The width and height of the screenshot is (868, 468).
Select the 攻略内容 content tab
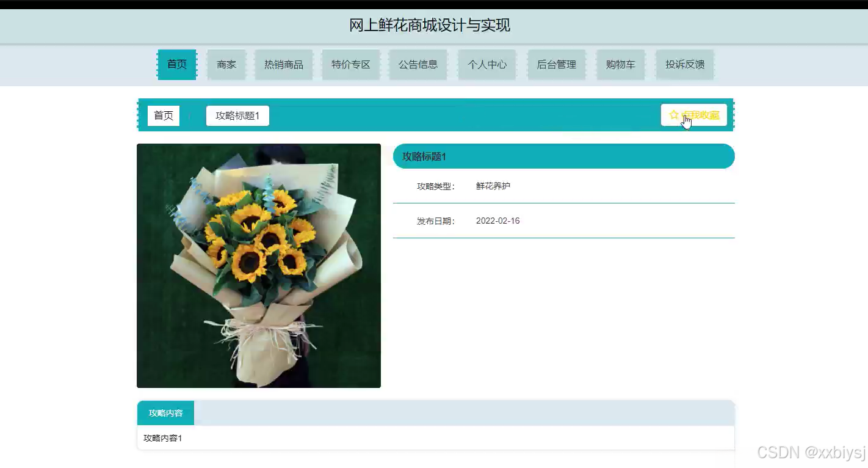(x=165, y=412)
